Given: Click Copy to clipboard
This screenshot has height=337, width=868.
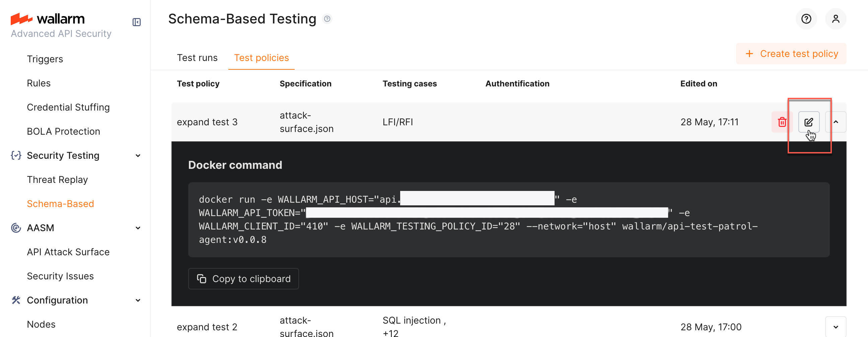Looking at the screenshot, I should [x=243, y=279].
